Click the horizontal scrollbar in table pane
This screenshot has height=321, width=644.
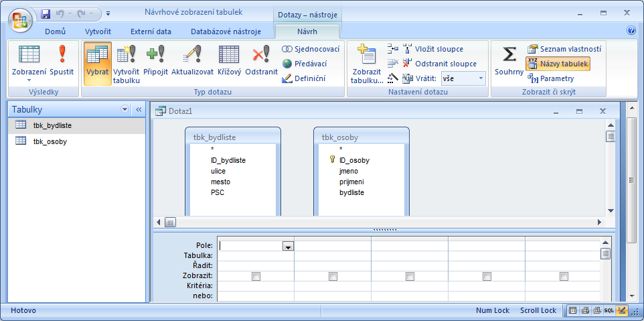[x=382, y=222]
